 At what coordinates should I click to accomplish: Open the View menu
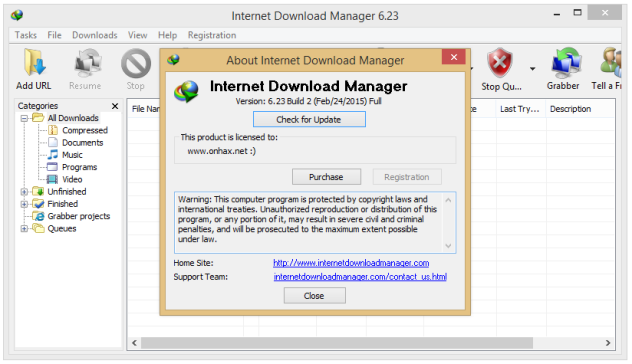[x=137, y=35]
